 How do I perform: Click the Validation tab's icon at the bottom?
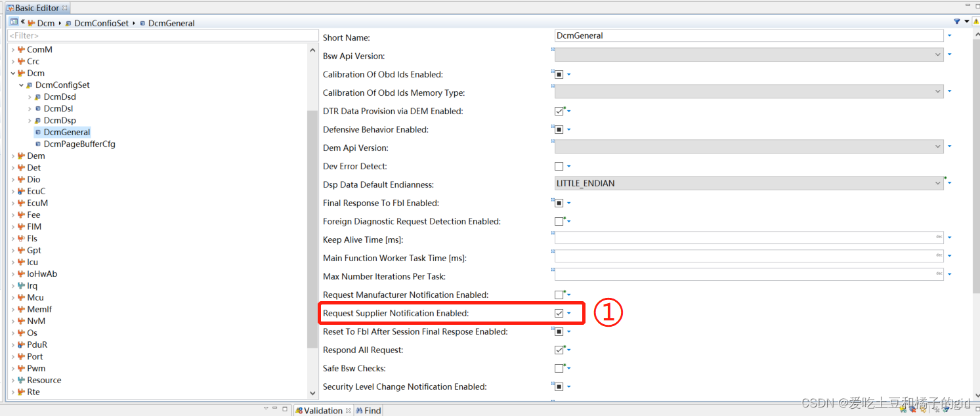tap(299, 410)
